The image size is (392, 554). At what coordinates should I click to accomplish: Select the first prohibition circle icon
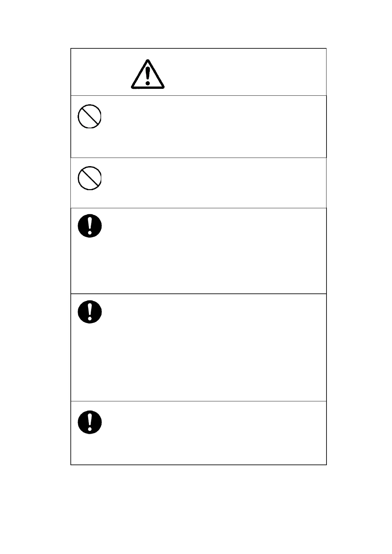90,116
